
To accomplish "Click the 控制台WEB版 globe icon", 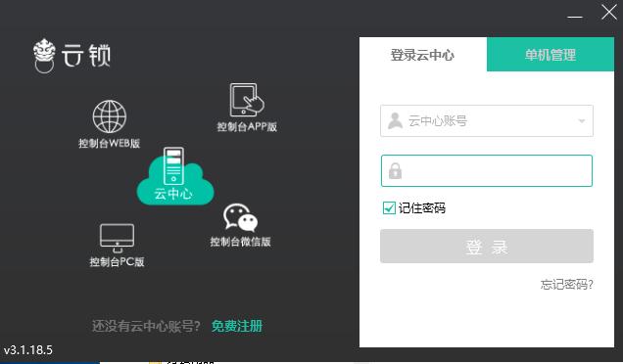I will (110, 116).
